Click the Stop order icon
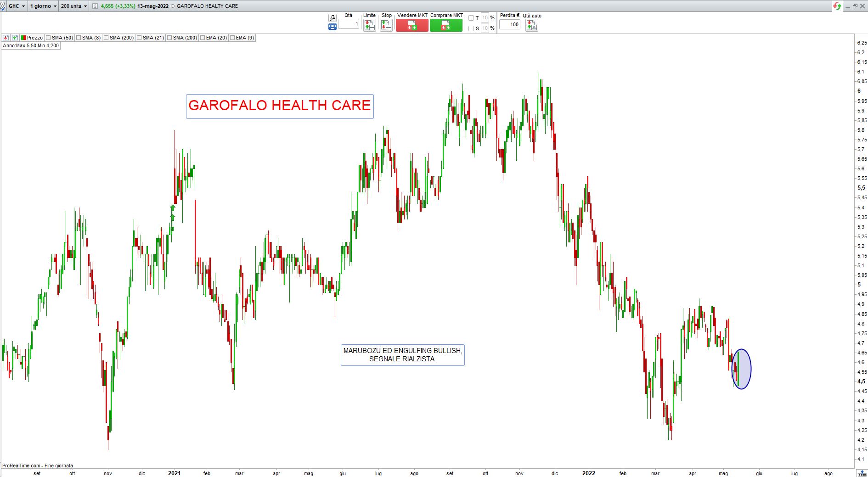This screenshot has width=868, height=477. coord(386,25)
